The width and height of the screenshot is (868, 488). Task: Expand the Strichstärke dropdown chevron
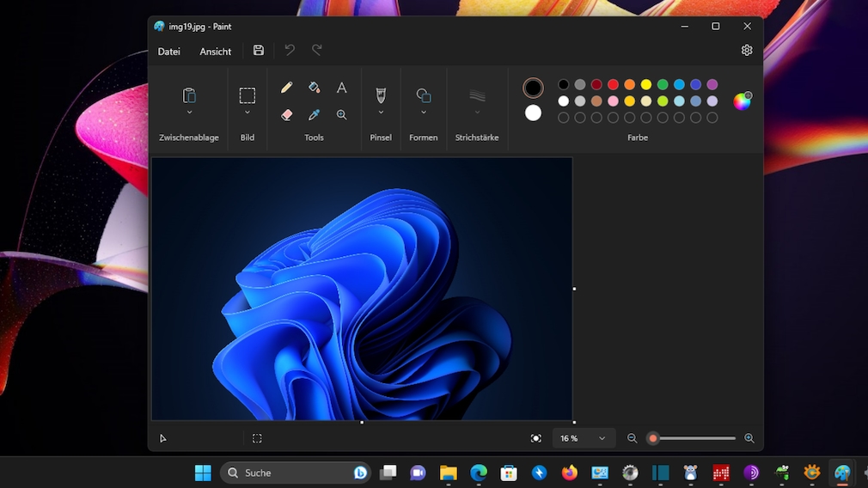477,113
